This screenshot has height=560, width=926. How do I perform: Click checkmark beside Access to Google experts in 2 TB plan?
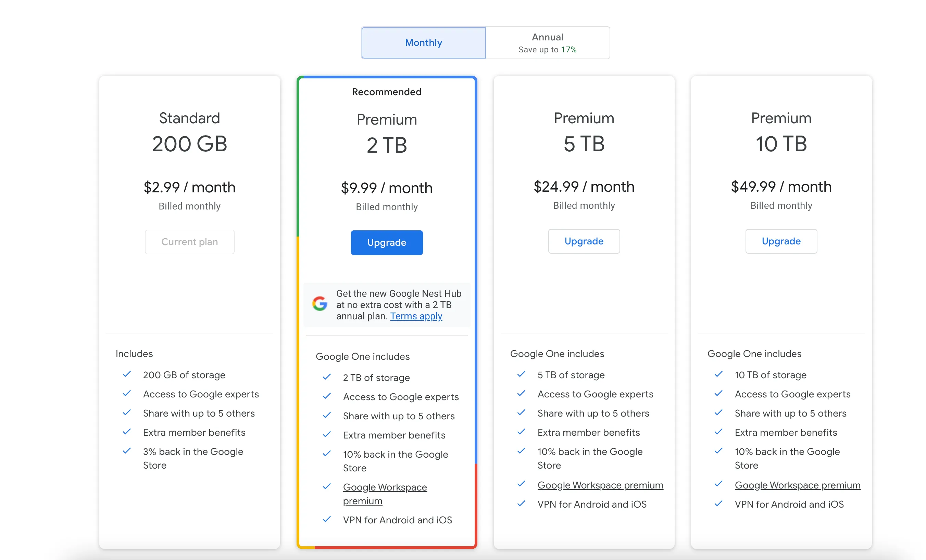click(x=327, y=396)
